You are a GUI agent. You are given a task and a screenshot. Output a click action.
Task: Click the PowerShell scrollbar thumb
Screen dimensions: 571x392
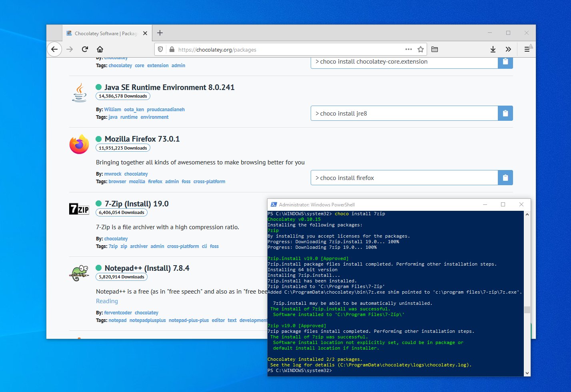(x=527, y=310)
